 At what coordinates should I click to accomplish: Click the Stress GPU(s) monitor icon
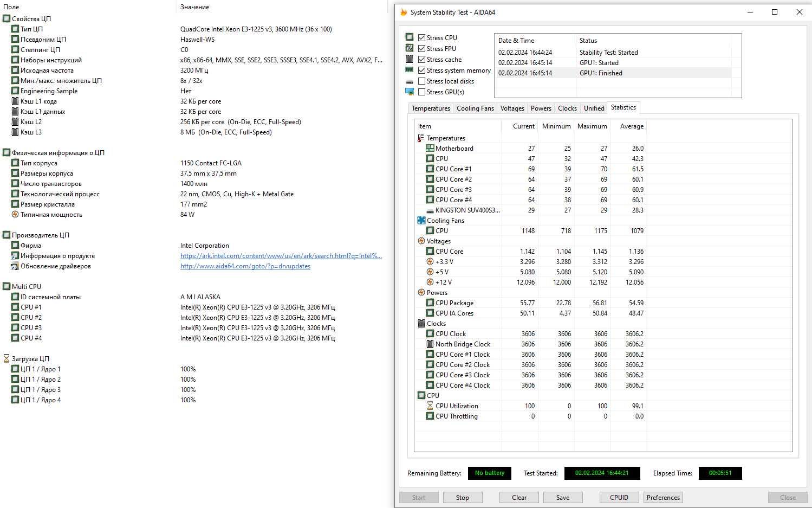coord(410,92)
